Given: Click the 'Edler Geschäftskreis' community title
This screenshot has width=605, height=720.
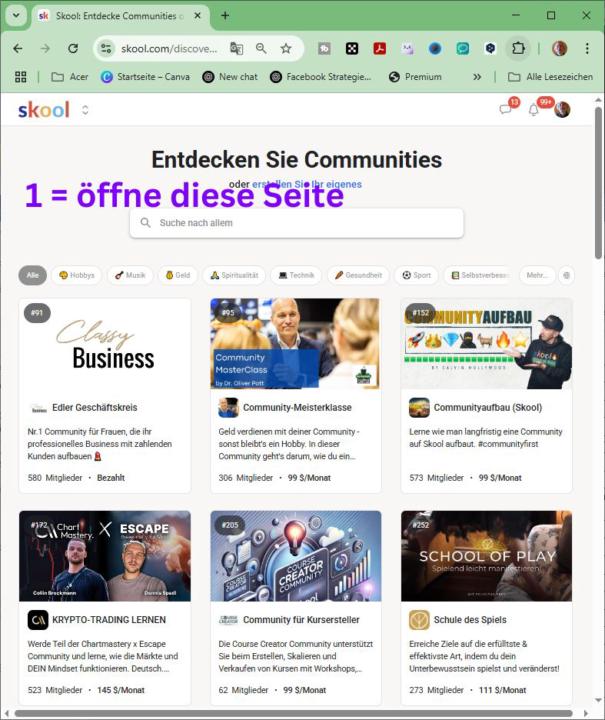Looking at the screenshot, I should tap(95, 407).
